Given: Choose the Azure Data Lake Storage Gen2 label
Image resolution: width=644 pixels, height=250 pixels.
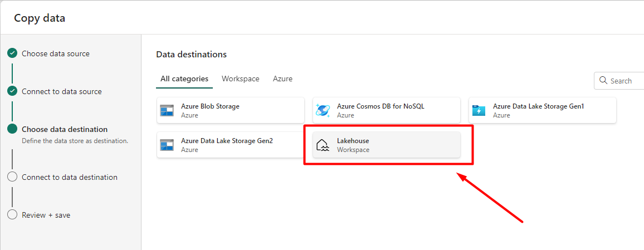Looking at the screenshot, I should pyautogui.click(x=227, y=141).
